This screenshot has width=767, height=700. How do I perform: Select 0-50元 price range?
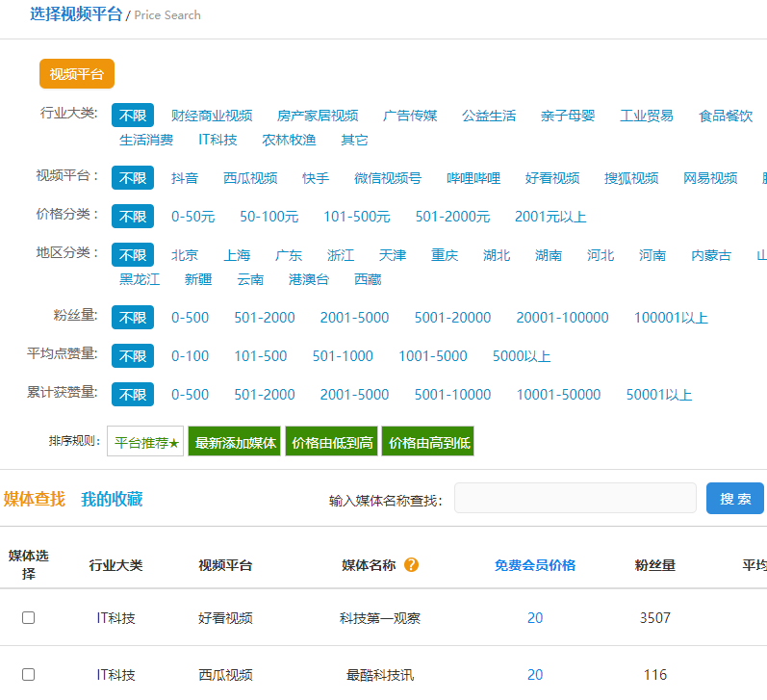[192, 217]
